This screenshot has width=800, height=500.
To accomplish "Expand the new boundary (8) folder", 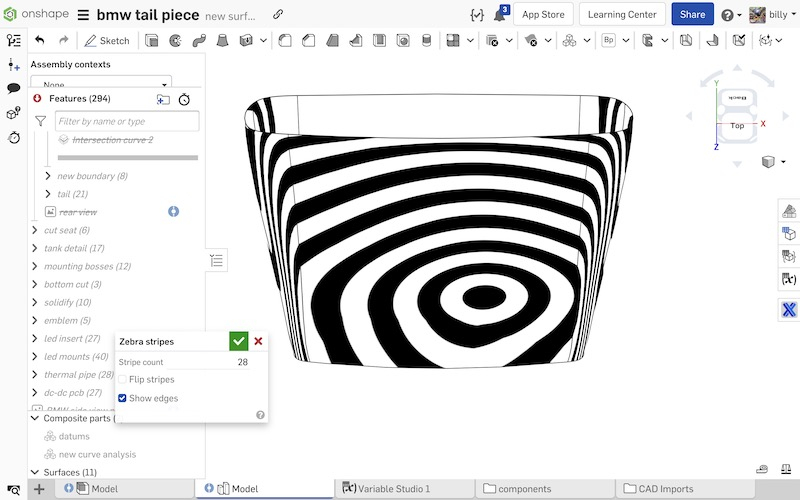I will 48,176.
